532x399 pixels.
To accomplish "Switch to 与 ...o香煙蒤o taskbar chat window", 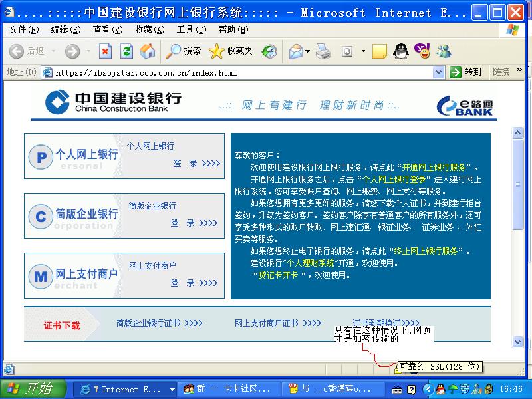I will 334,389.
